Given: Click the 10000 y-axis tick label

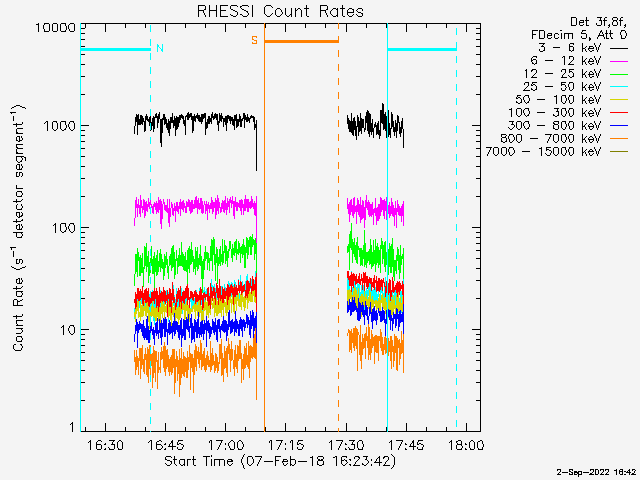Looking at the screenshot, I should click(56, 28).
